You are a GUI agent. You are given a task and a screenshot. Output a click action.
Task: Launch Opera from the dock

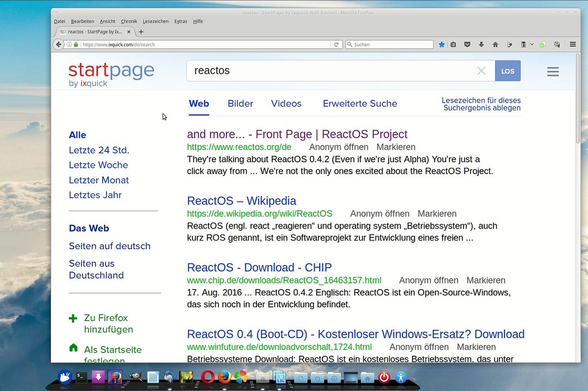pos(208,377)
